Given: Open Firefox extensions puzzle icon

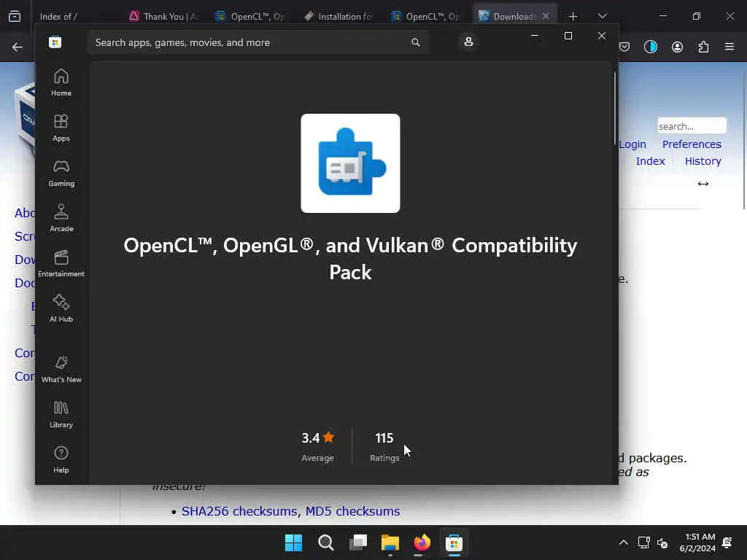Looking at the screenshot, I should click(x=703, y=47).
